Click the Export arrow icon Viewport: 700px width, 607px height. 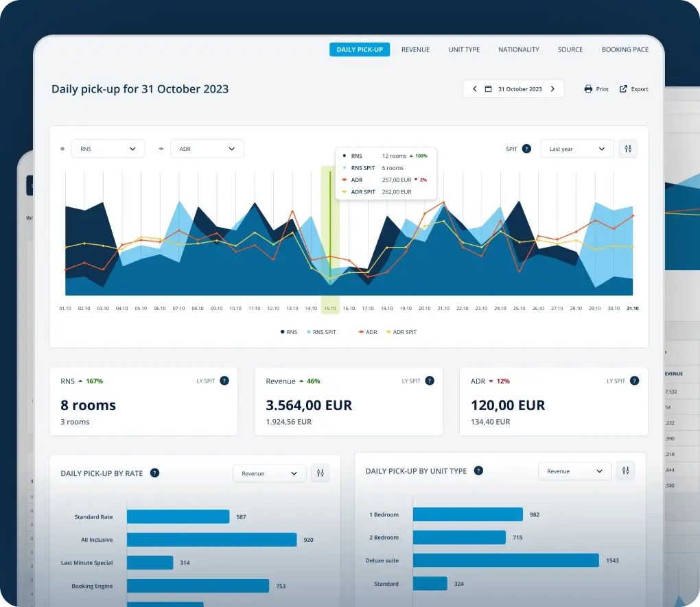tap(623, 88)
